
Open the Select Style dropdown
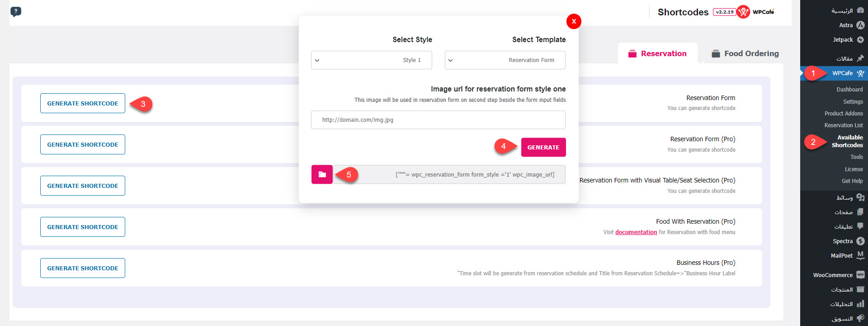[372, 60]
